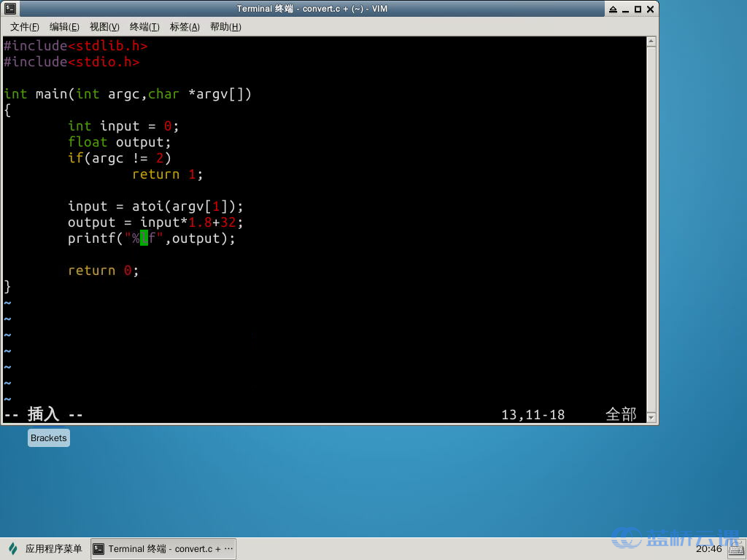Click the shade/roll-up window button
747x560 pixels.
tap(613, 9)
